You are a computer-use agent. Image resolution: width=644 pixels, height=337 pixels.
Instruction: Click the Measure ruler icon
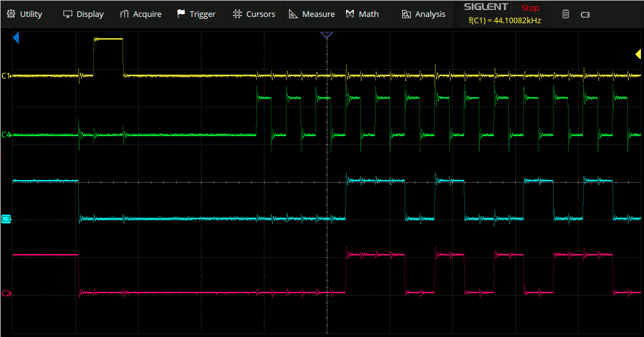(x=293, y=14)
